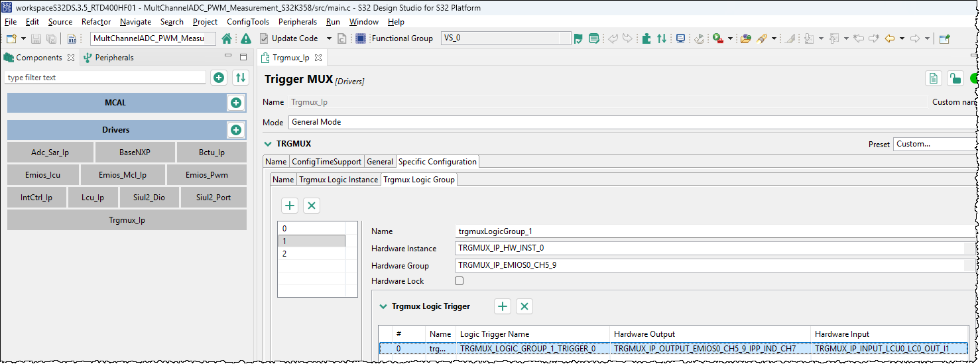Click the New wizard icon in toolbar
The image size is (980, 364).
tap(11, 38)
